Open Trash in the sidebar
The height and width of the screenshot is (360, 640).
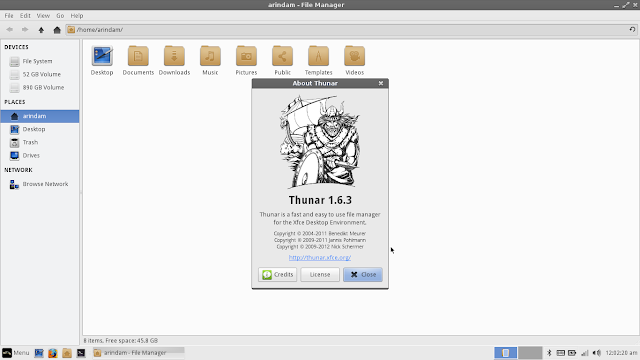[40, 142]
